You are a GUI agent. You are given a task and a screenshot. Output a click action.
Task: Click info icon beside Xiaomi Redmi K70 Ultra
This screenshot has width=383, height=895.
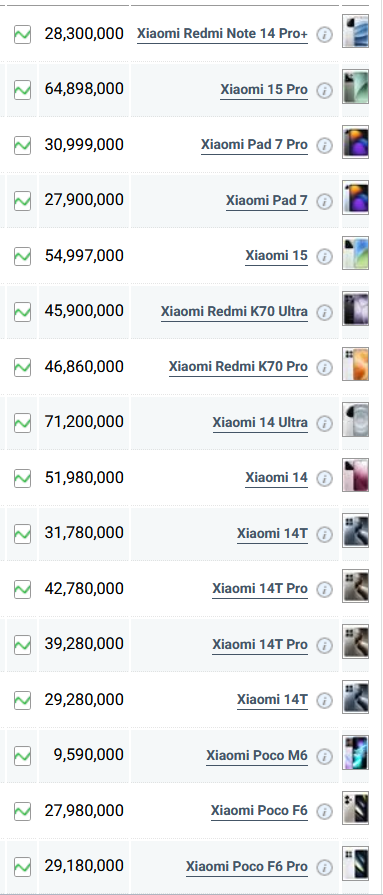[324, 312]
